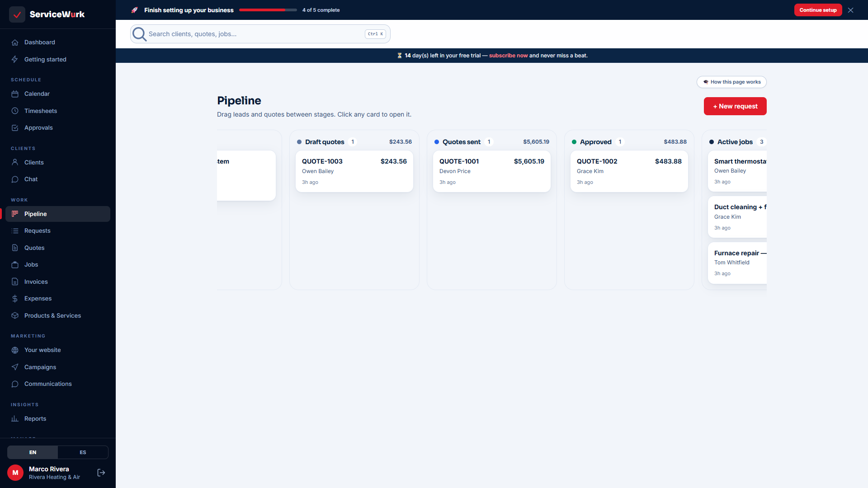Click the Expenses dollar icon
The height and width of the screenshot is (488, 868).
click(x=15, y=299)
